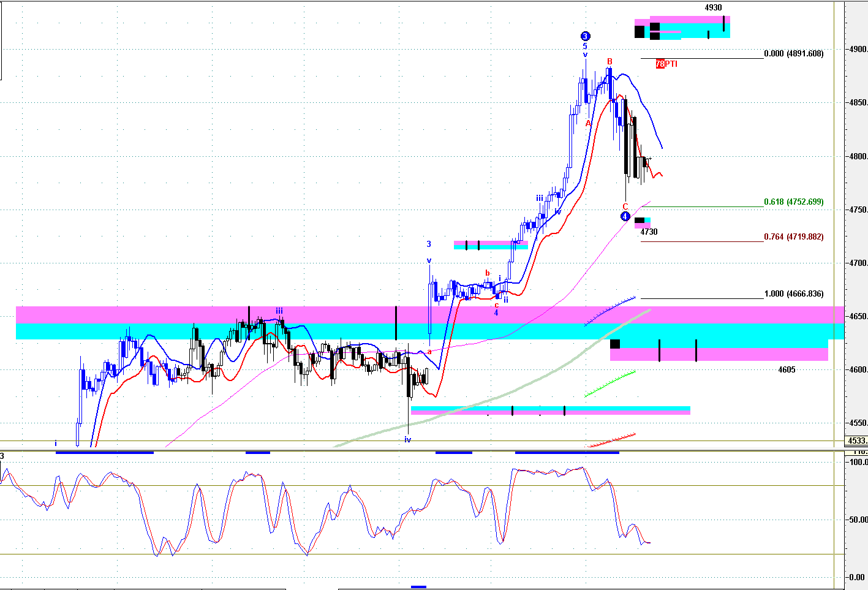Click the 4930 price target label
Viewport: 868px width, 590px height.
click(x=713, y=8)
